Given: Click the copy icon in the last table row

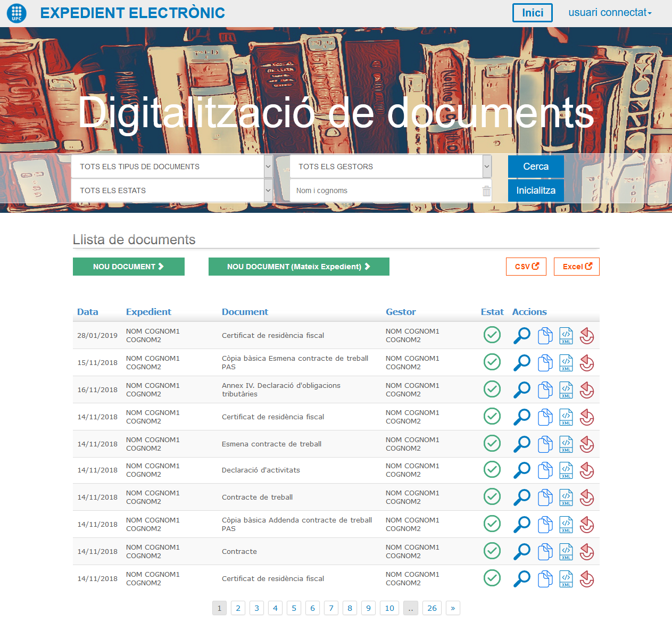Looking at the screenshot, I should click(545, 579).
